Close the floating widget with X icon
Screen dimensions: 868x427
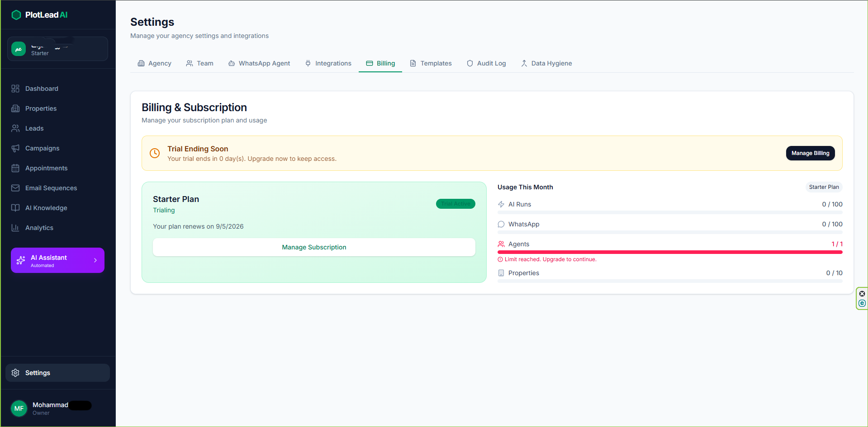862,294
